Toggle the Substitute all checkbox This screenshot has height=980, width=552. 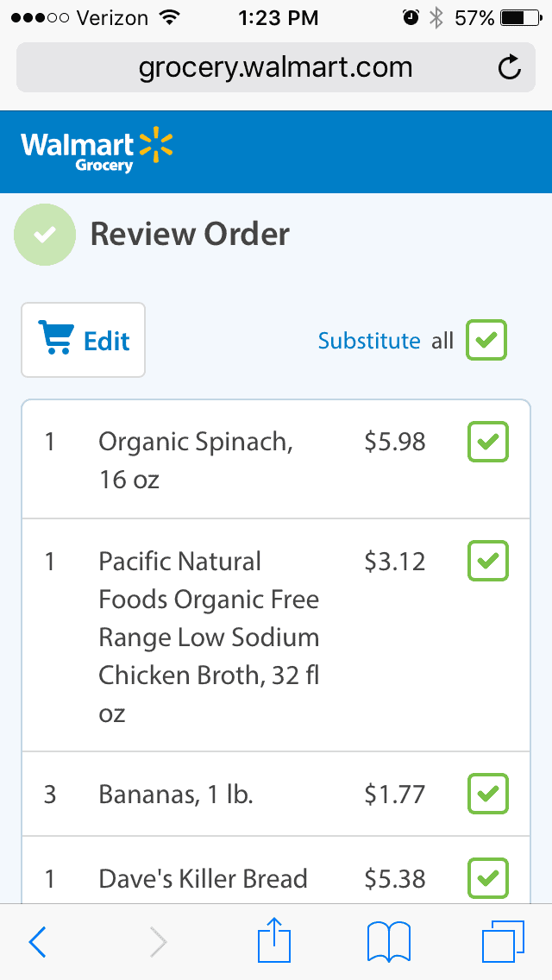click(x=486, y=340)
